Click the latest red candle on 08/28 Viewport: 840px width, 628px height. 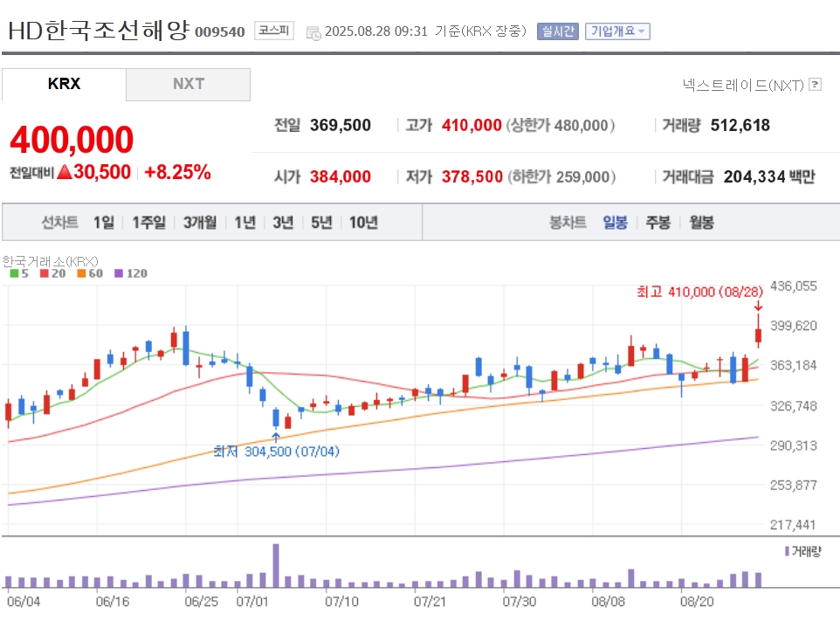click(x=758, y=335)
